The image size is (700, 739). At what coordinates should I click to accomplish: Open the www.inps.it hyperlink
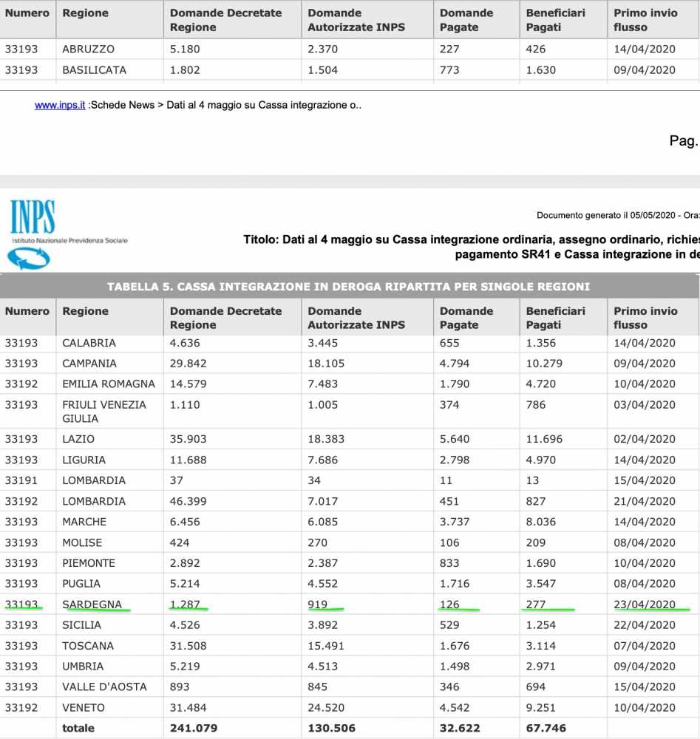(x=60, y=106)
